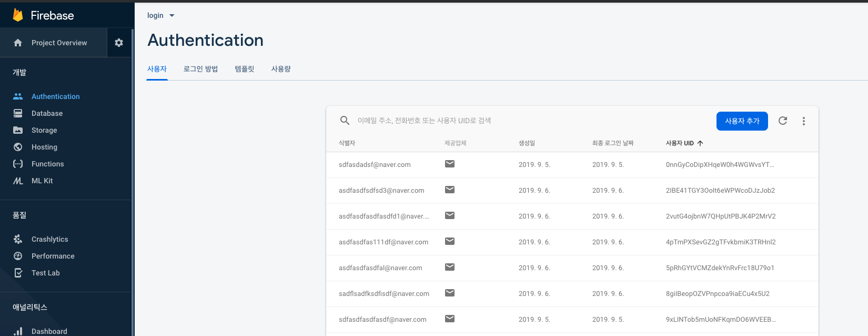Click the 제공업체 column header
The width and height of the screenshot is (868, 336).
click(x=456, y=143)
